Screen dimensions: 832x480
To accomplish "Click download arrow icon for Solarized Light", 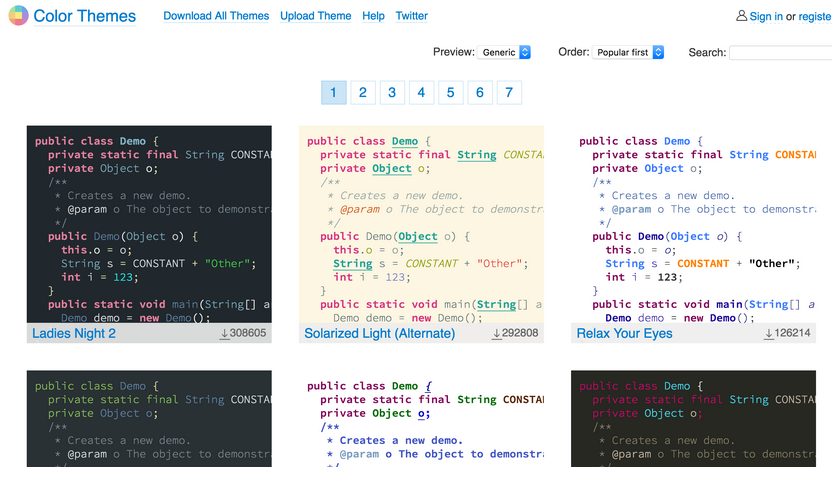I will click(x=497, y=334).
